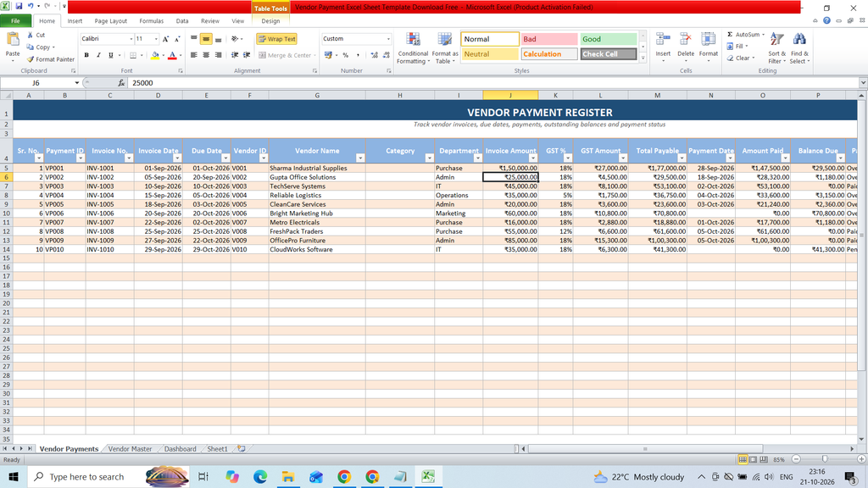Screen dimensions: 868x488
Task: Apply the Calculation cell style
Action: tap(548, 54)
